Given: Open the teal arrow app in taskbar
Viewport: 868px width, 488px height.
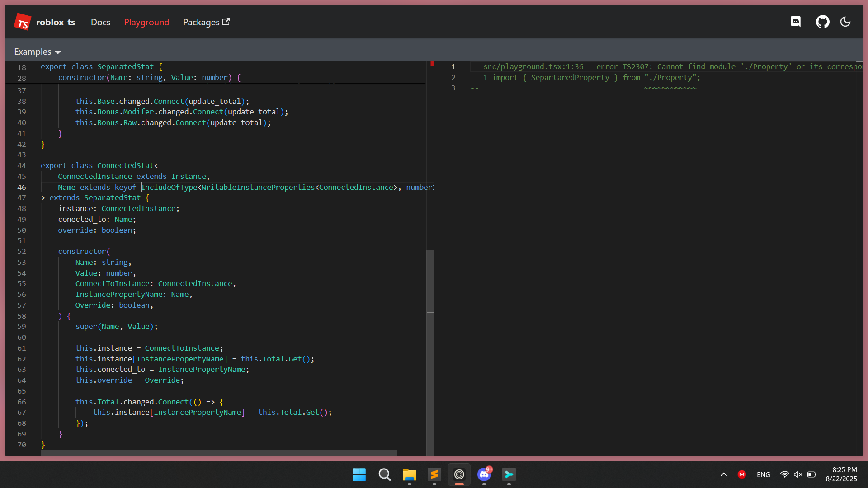Looking at the screenshot, I should coord(509,474).
